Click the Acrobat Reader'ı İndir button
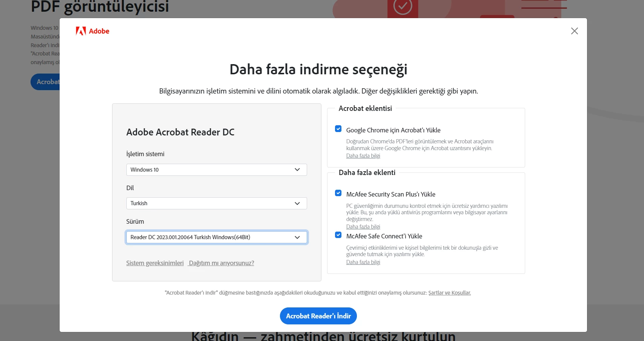The width and height of the screenshot is (644, 341). [x=318, y=316]
